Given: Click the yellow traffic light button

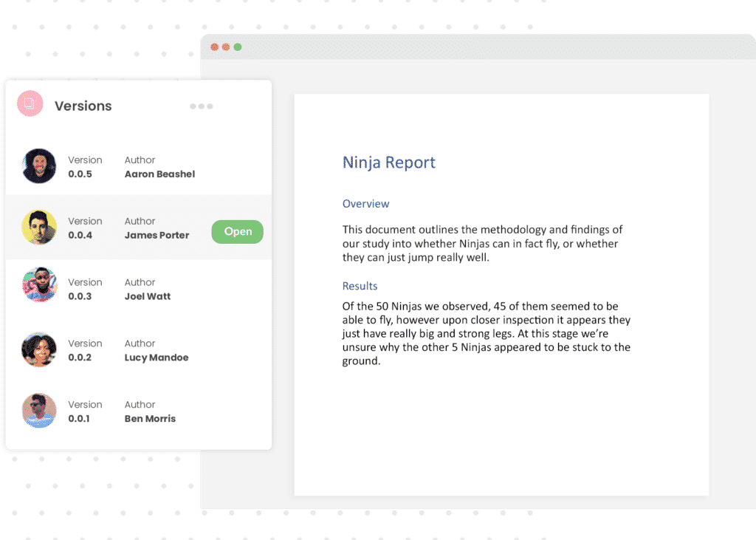Looking at the screenshot, I should [225, 45].
